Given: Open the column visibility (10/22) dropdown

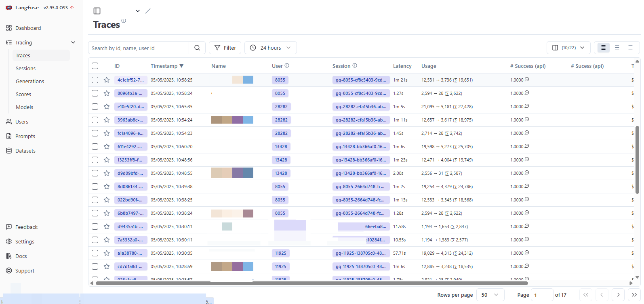Looking at the screenshot, I should [568, 48].
